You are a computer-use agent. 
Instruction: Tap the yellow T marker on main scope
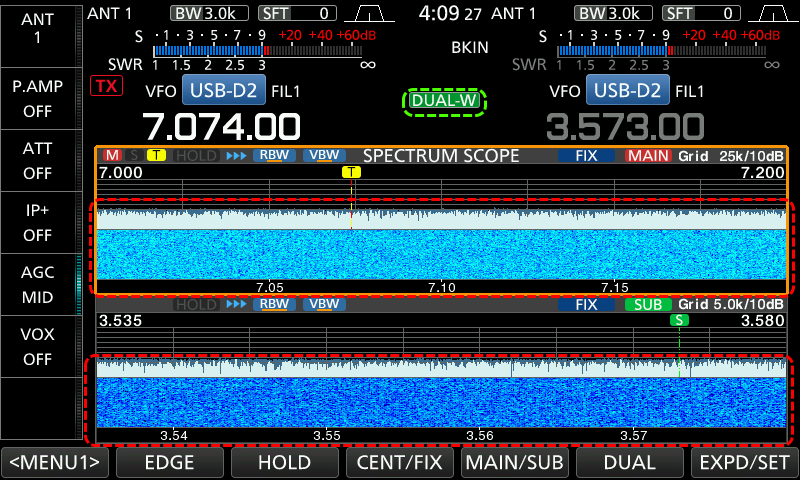tap(351, 172)
